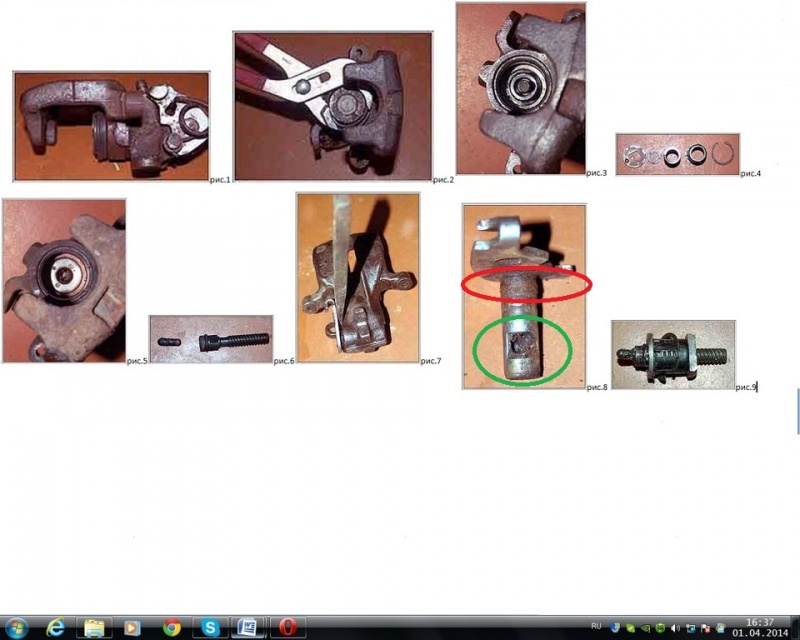
Task: Click the RU language indicator
Action: [x=597, y=626]
